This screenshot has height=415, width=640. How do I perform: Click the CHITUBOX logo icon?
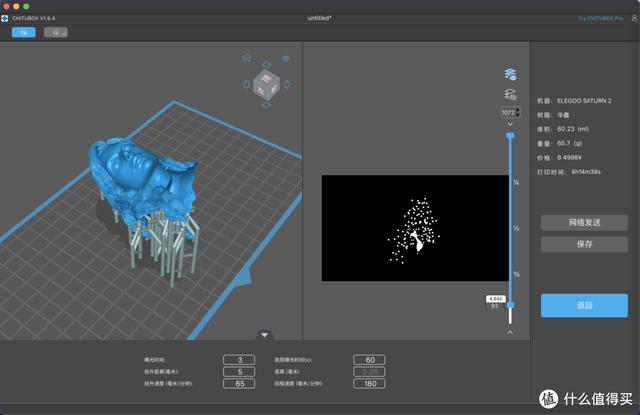pyautogui.click(x=5, y=18)
